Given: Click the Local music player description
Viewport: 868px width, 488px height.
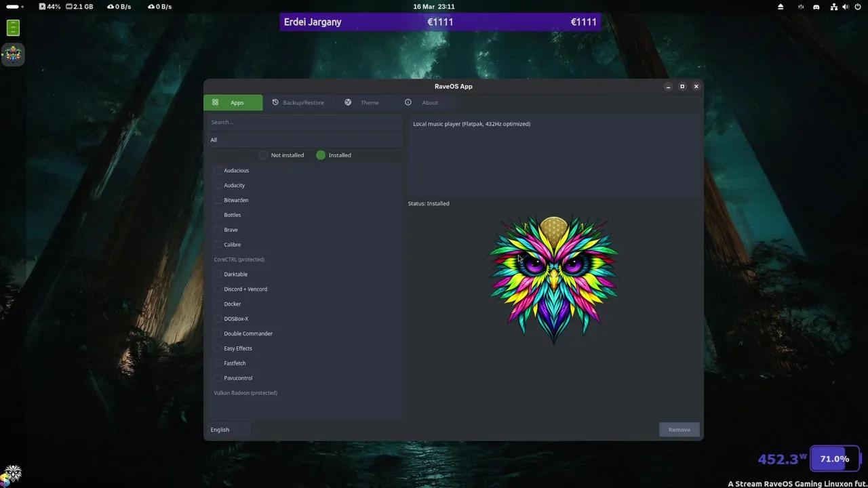Looking at the screenshot, I should click(472, 124).
